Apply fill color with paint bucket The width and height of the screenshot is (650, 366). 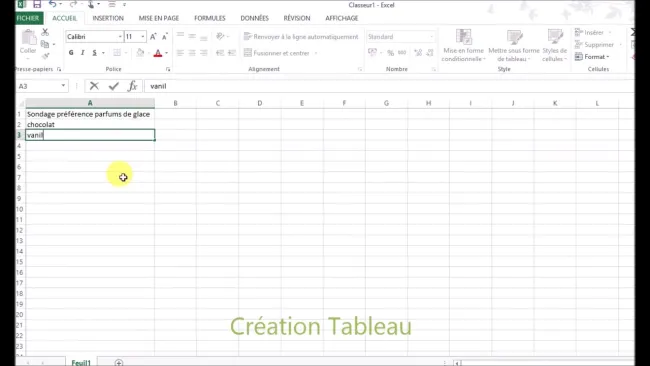click(140, 53)
